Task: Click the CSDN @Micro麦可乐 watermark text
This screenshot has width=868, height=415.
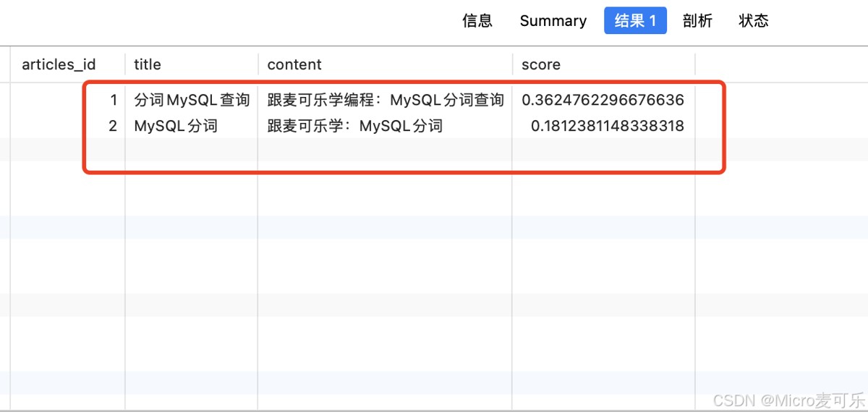Action: (788, 400)
